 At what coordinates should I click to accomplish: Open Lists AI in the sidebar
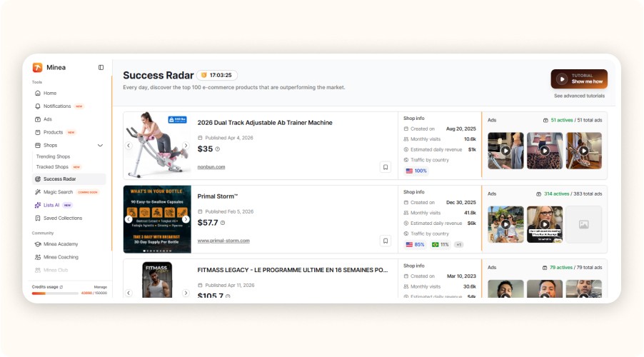click(51, 205)
